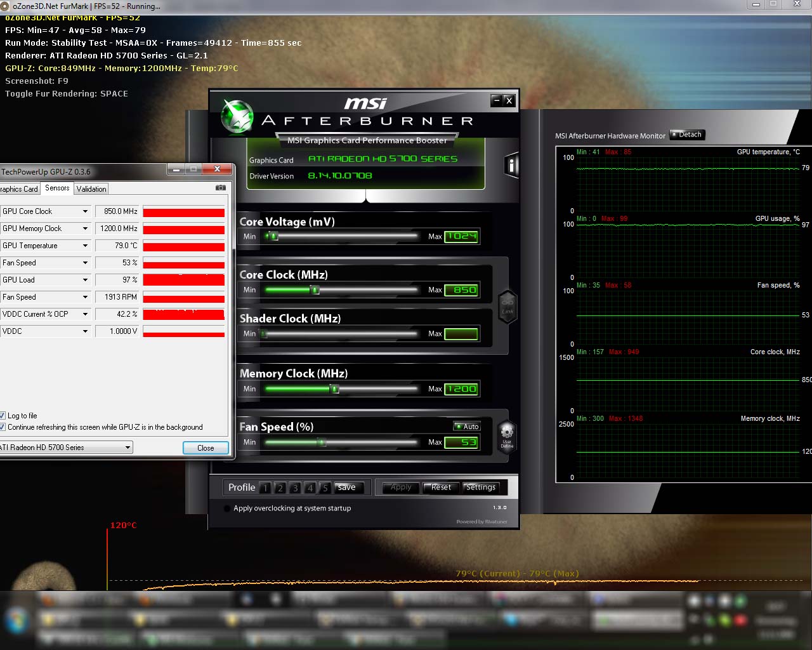Screen dimensions: 812x650
Task: Save the current Afterburner profile
Action: click(350, 487)
